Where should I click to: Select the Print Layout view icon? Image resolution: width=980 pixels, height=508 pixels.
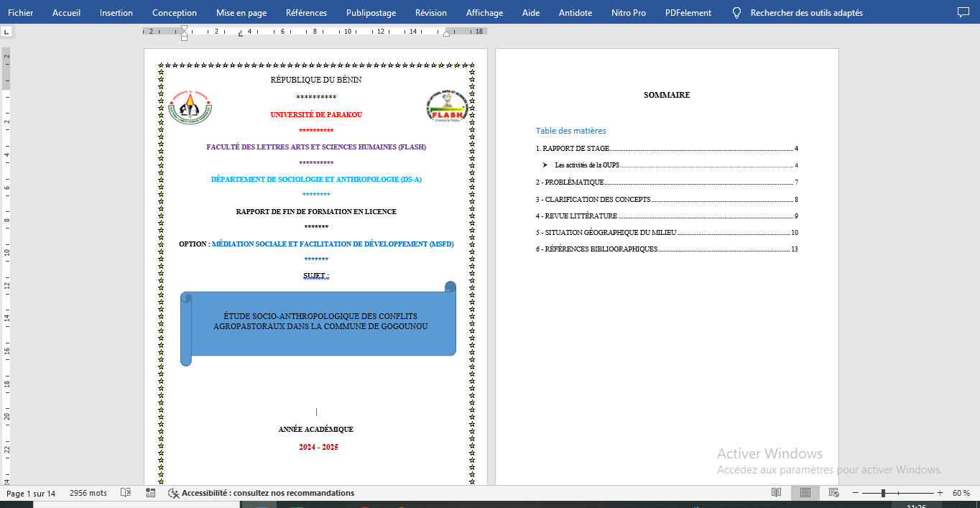point(805,493)
